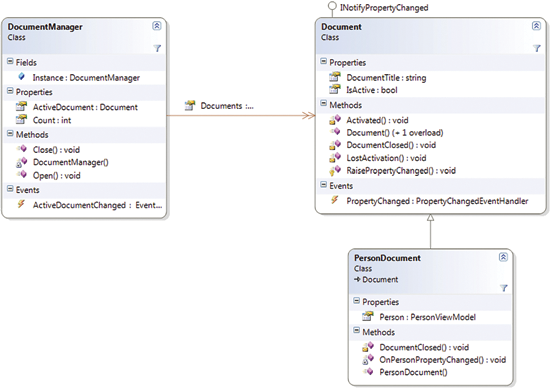Click the INotifyPropertyChanged interface lollipop label
Screen dimensions: 550x388
[x=384, y=7]
